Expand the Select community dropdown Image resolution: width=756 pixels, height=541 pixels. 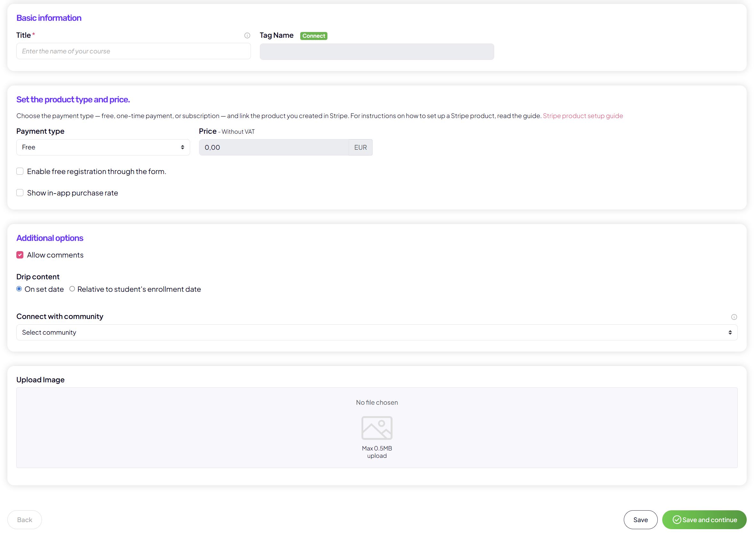376,332
